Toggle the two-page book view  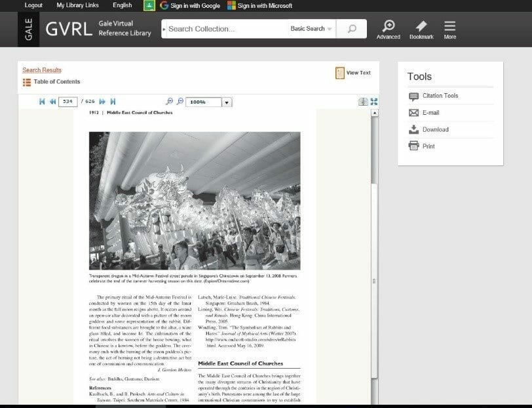tap(363, 102)
